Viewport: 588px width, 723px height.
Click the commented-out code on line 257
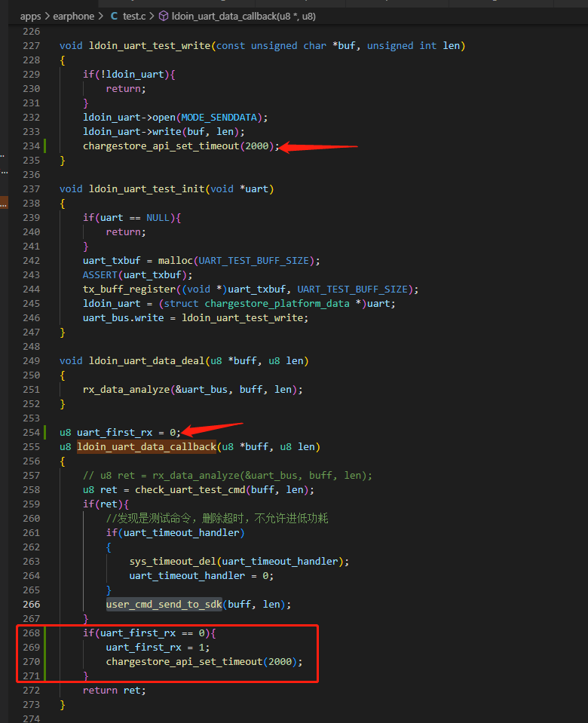point(228,476)
